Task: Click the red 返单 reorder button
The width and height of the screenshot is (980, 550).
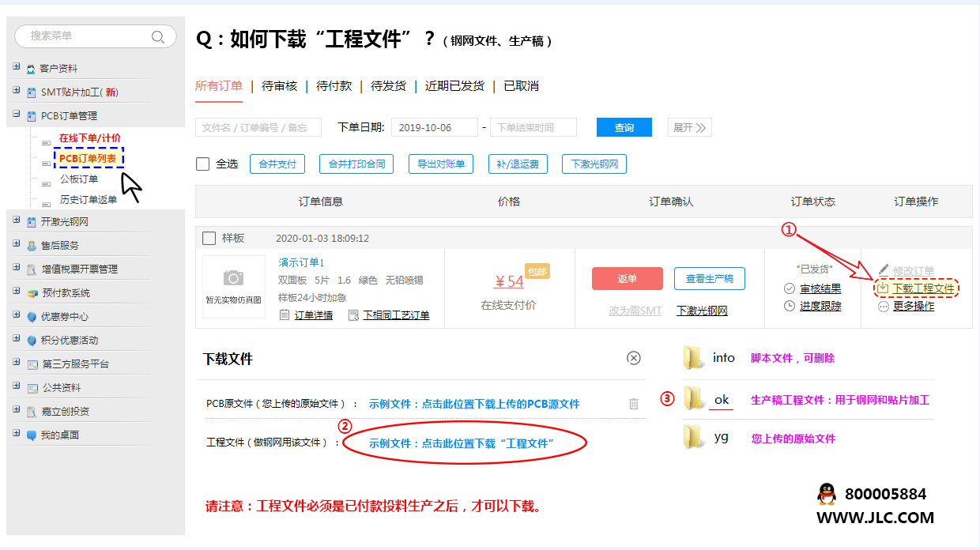Action: click(x=628, y=279)
